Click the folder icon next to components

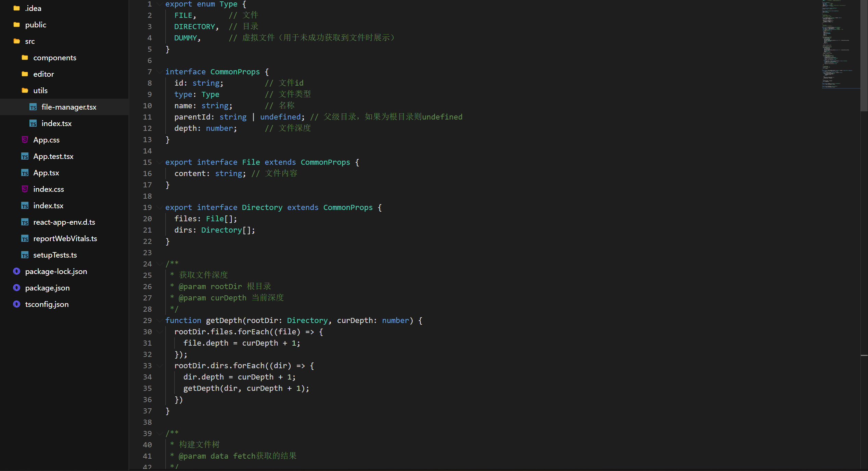(x=25, y=58)
